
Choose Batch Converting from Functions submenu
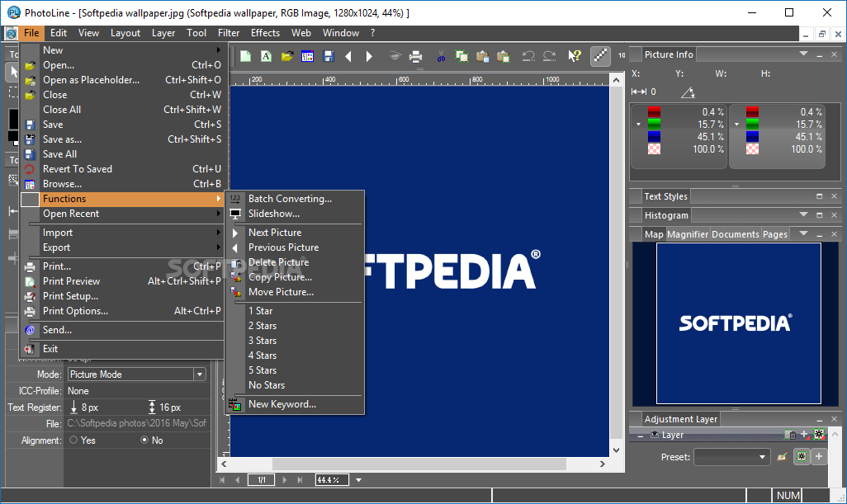point(295,199)
